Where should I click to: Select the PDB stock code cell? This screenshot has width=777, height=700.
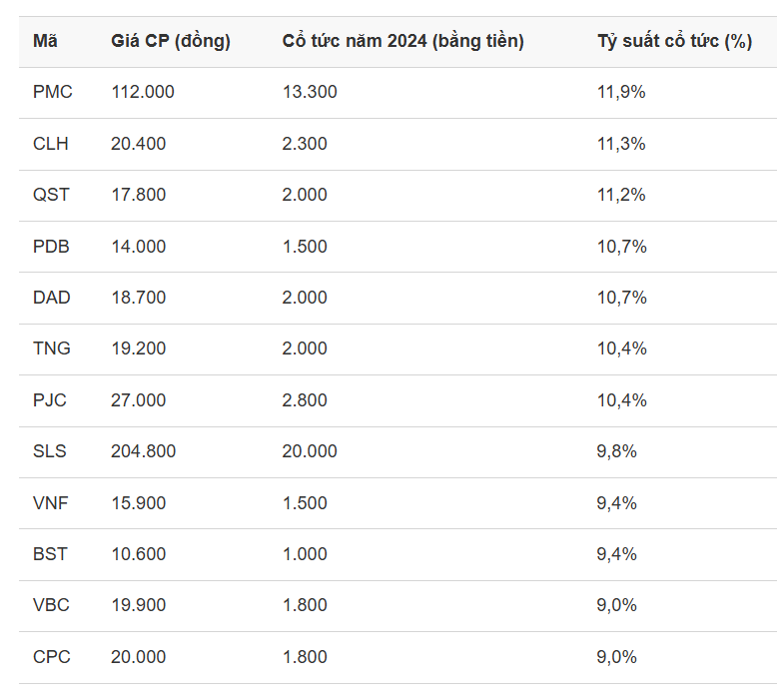coord(51,247)
